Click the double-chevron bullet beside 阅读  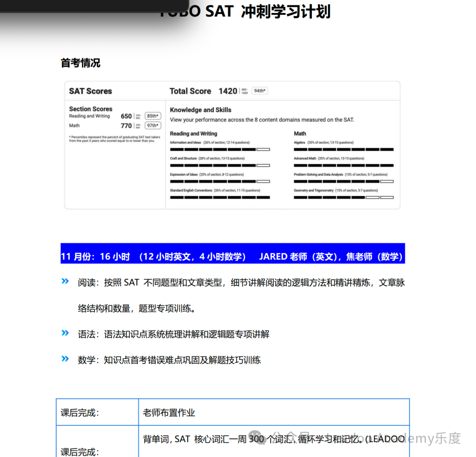click(x=65, y=281)
